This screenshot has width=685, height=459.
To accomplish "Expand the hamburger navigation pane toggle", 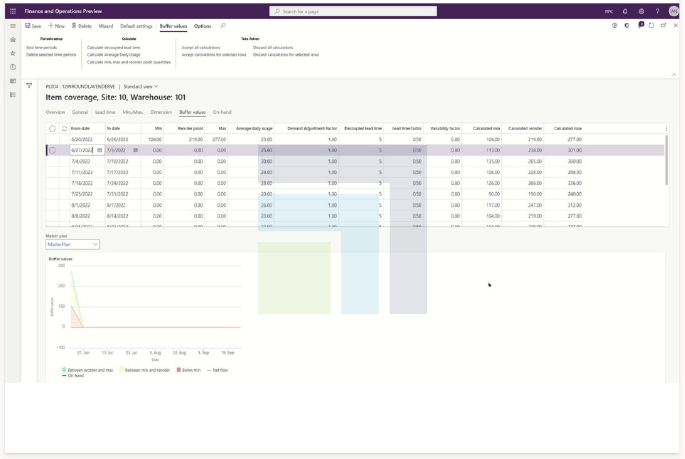I will click(13, 26).
